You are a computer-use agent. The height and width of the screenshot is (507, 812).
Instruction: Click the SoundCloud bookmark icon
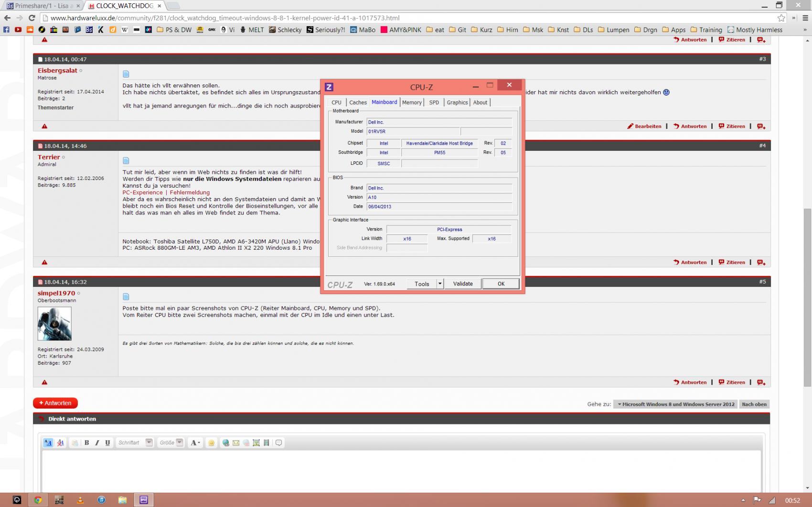(x=30, y=30)
